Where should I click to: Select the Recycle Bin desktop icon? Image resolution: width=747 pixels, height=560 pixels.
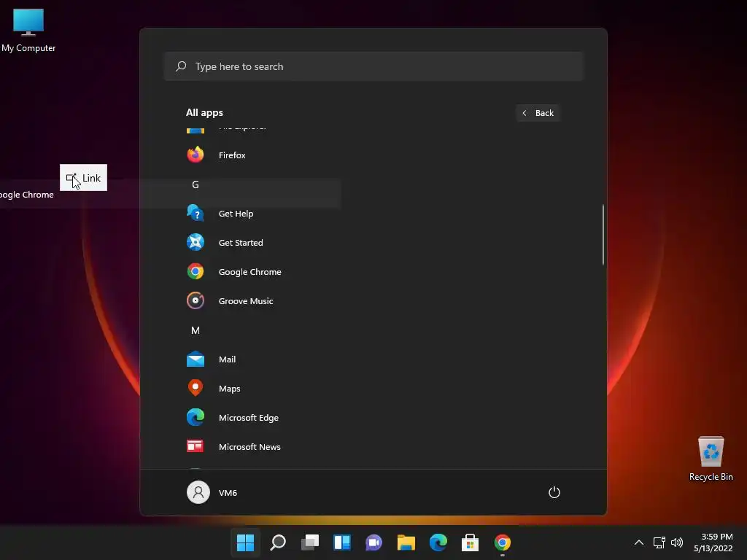tap(711, 459)
